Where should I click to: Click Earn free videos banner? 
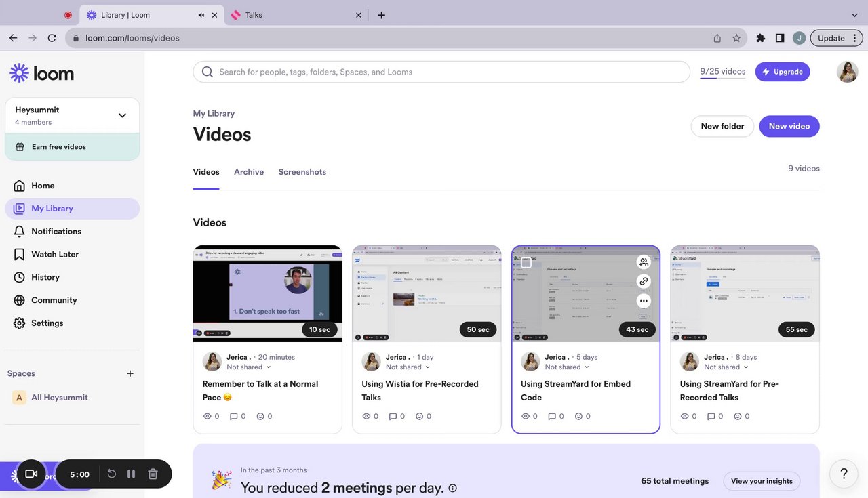point(72,146)
